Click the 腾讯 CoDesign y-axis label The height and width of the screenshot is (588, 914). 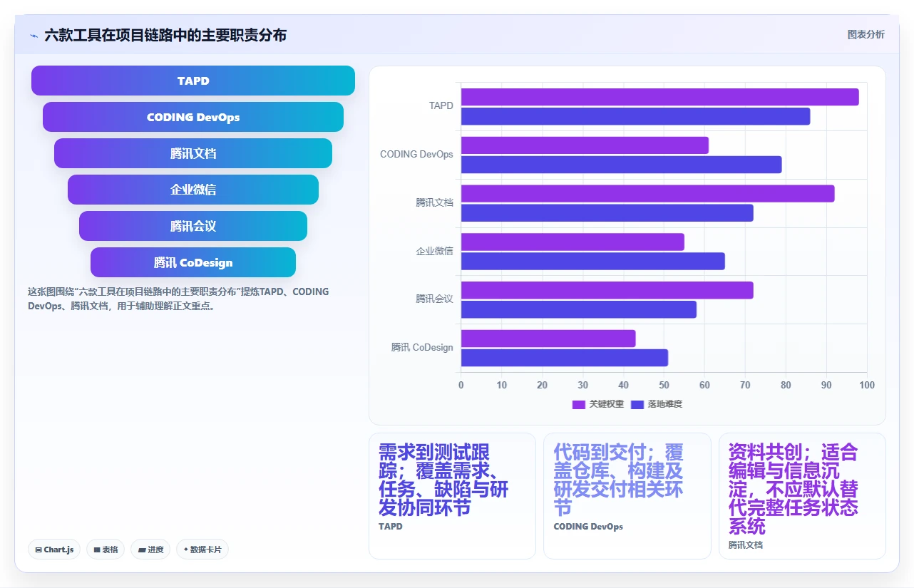click(421, 347)
